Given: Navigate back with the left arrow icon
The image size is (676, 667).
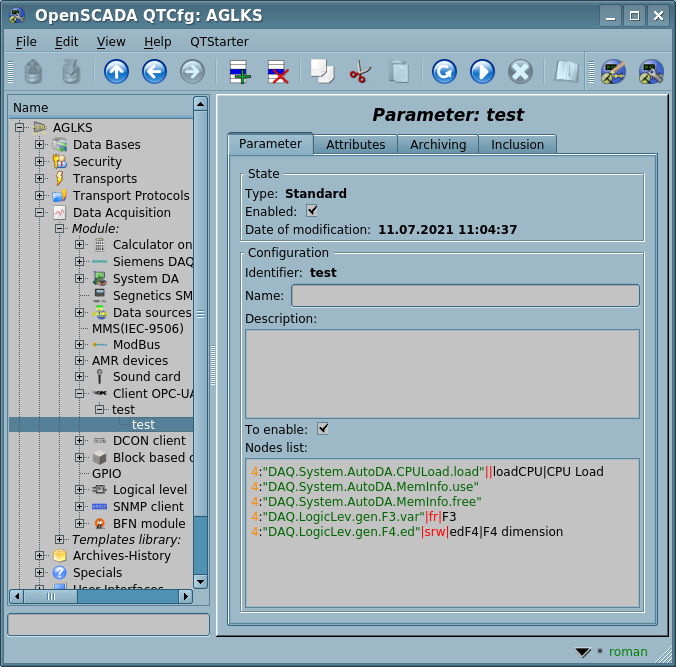Looking at the screenshot, I should (x=154, y=71).
